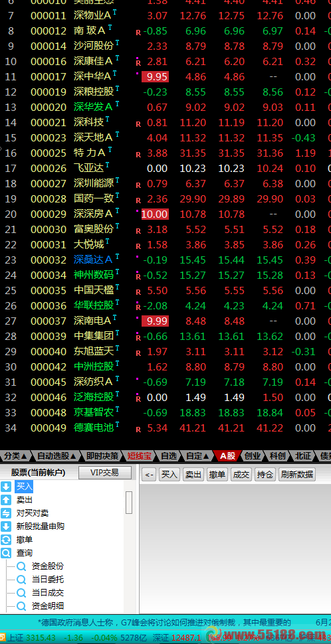Click the 撤单 refresh-style icon
Viewport: 331px width, 644px height.
(x=6, y=540)
